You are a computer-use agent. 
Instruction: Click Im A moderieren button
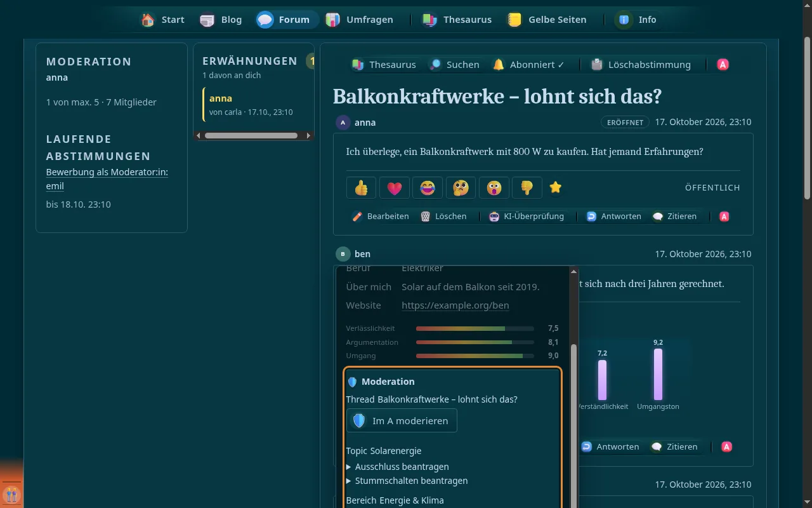pos(402,420)
